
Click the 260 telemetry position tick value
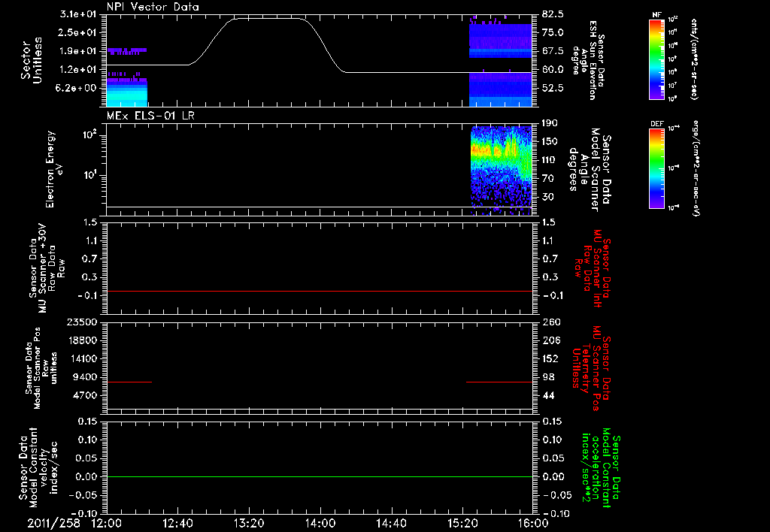550,322
